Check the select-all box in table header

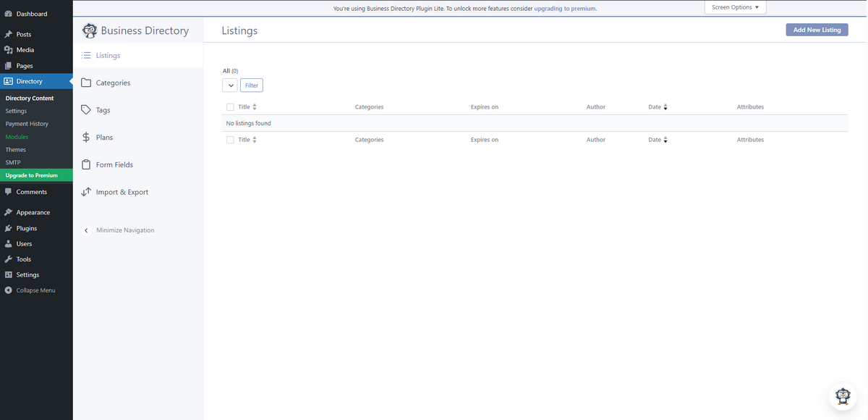[x=230, y=107]
